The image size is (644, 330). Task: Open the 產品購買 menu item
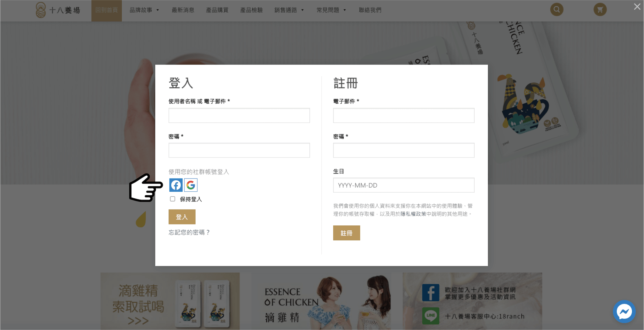[217, 10]
